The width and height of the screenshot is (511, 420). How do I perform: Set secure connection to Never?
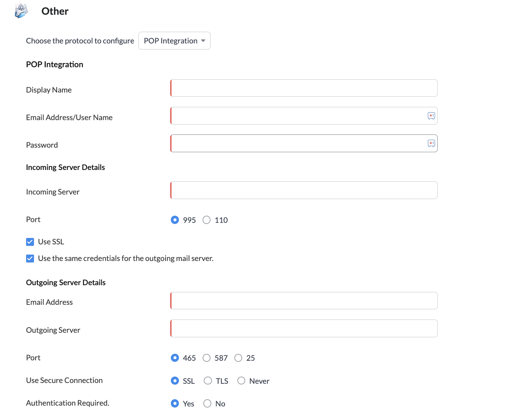[x=241, y=381]
